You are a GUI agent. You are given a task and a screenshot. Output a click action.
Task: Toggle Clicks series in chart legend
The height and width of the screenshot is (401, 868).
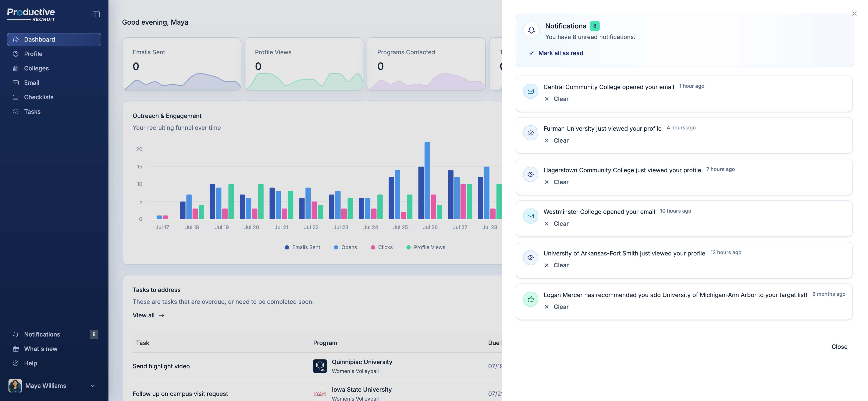(381, 247)
